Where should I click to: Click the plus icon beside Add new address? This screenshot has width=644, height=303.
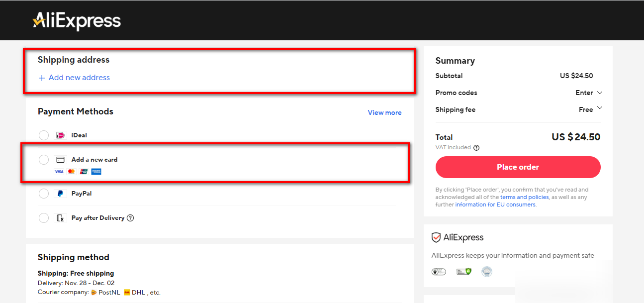click(x=42, y=78)
